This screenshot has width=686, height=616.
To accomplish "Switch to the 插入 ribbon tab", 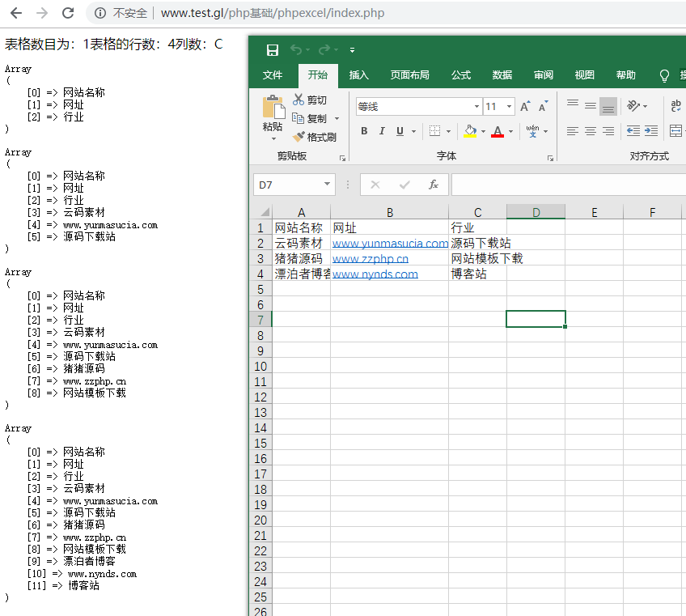I will coord(358,74).
